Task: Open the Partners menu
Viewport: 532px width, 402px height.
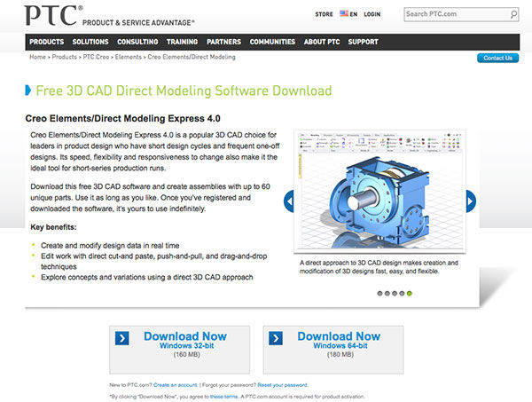Action: tap(224, 42)
